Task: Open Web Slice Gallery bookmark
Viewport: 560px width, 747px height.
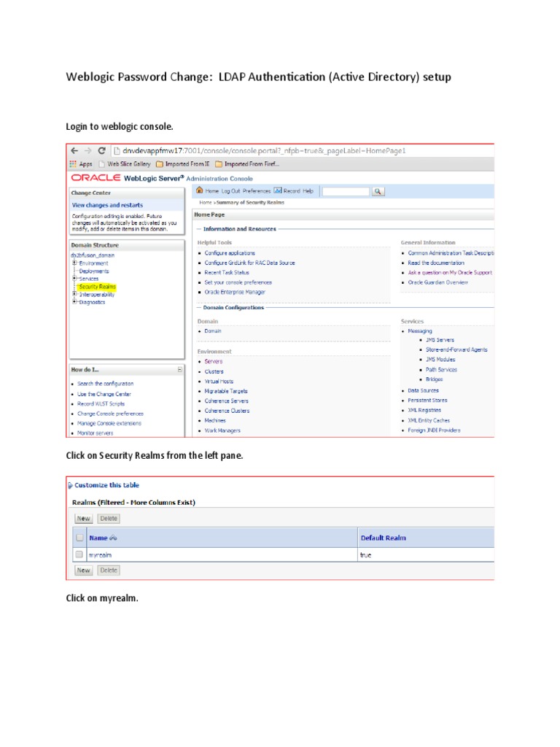Action: click(x=125, y=164)
